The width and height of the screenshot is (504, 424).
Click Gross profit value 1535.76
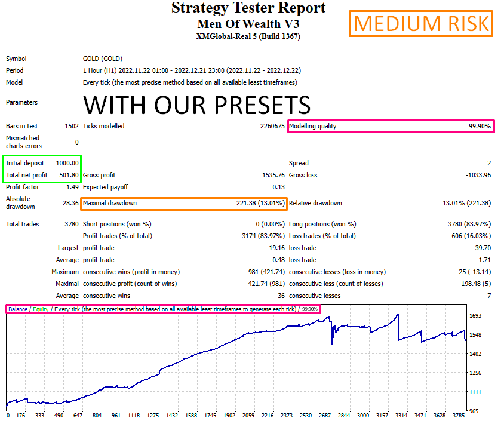pos(273,175)
